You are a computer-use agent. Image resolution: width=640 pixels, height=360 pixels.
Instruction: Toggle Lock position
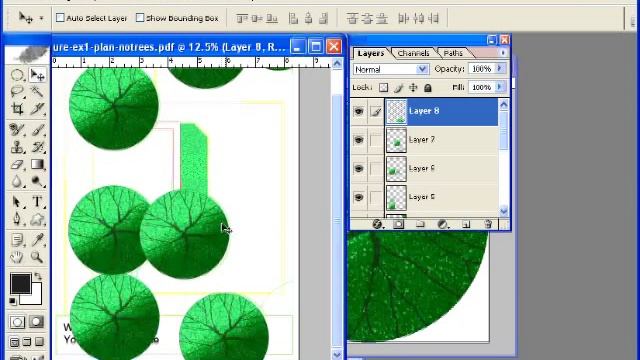point(413,88)
